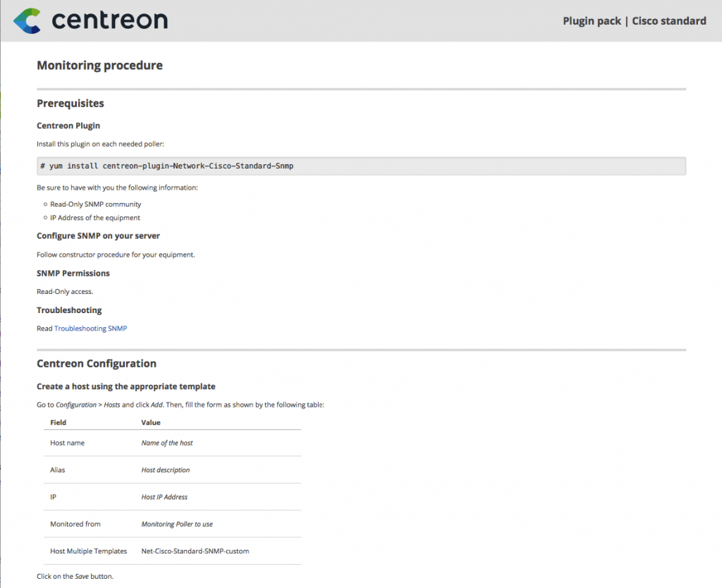This screenshot has width=722, height=588.
Task: Click the "Net-Cisco-Standard-SNMP-custom" template value
Action: (x=195, y=551)
